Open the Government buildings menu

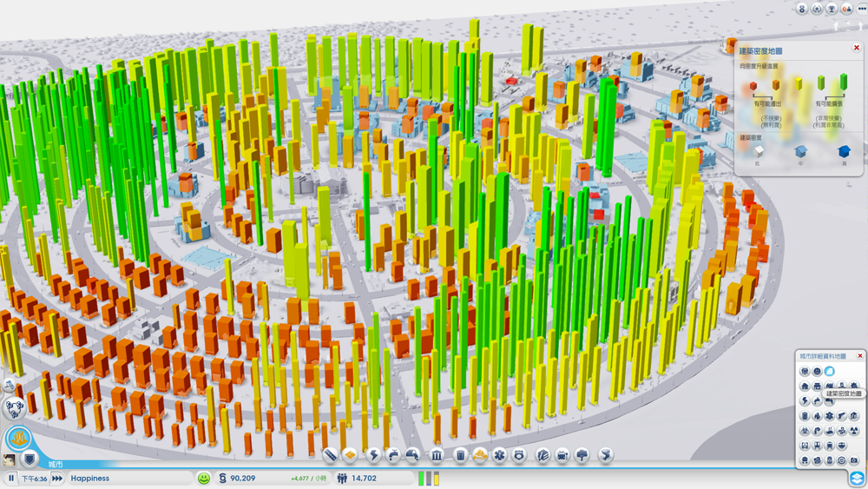[437, 455]
